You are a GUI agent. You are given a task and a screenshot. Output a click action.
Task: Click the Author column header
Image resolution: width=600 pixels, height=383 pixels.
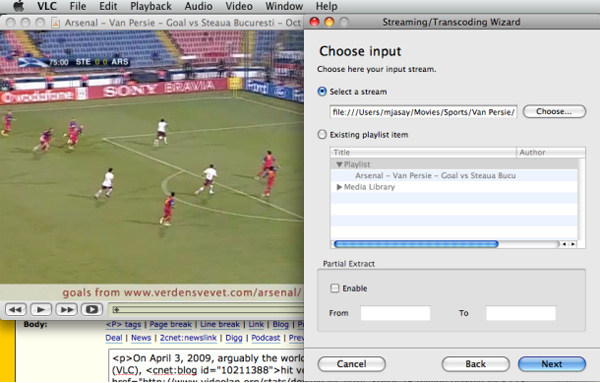click(x=551, y=152)
